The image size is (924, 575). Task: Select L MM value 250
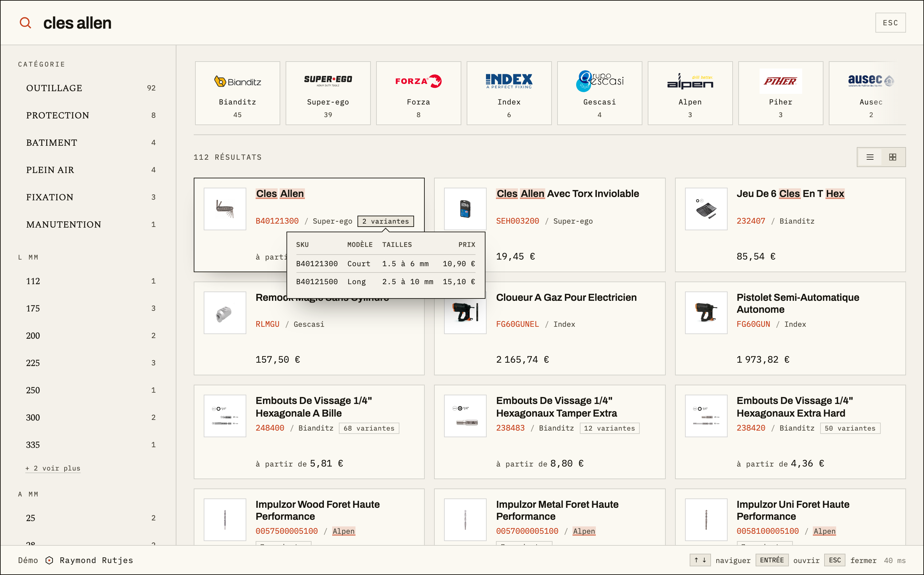(x=91, y=390)
